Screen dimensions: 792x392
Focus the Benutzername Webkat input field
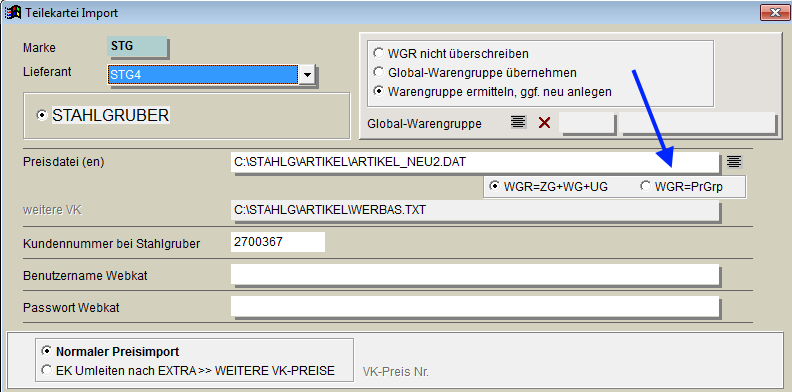click(x=475, y=274)
